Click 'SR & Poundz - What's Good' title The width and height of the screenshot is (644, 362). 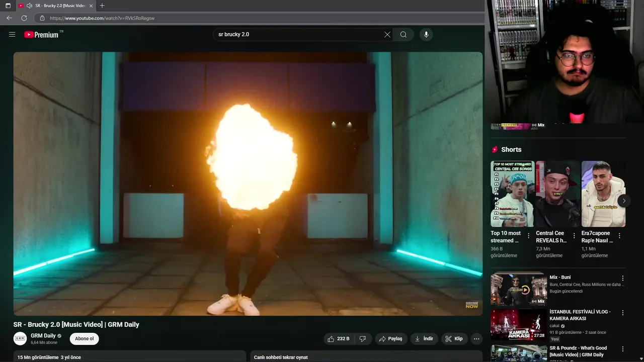pos(578,351)
